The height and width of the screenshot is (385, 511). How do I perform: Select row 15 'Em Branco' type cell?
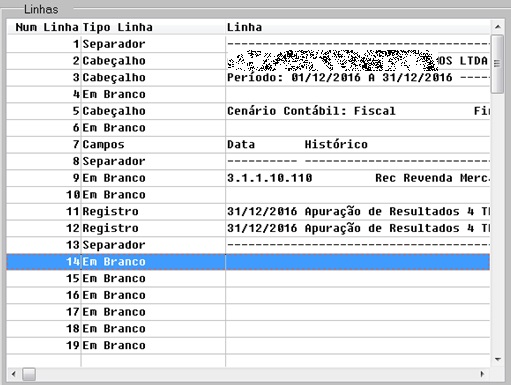click(153, 278)
